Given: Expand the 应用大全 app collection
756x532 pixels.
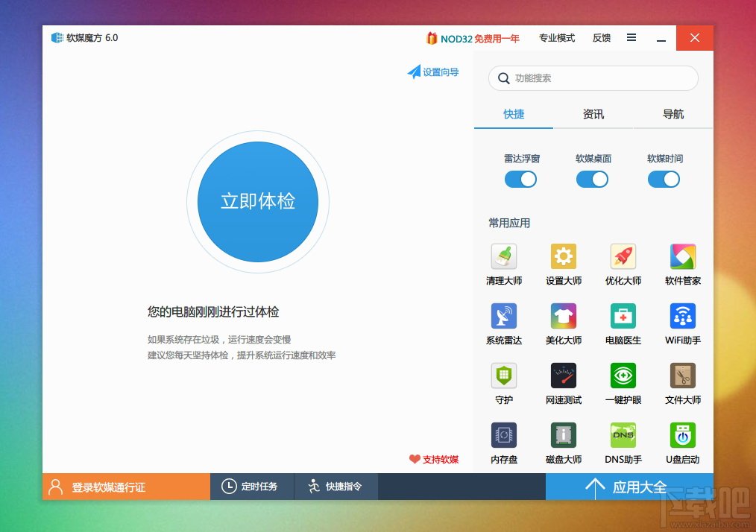Looking at the screenshot, I should pyautogui.click(x=629, y=487).
